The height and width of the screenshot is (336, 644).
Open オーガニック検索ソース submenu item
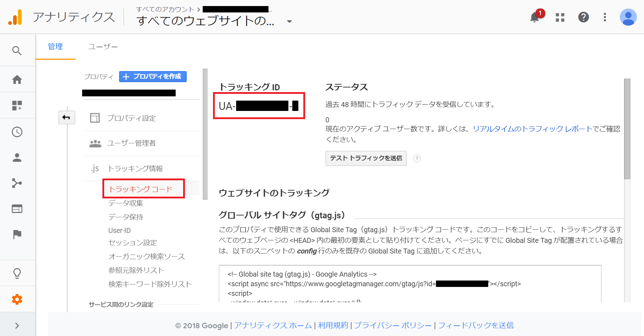(147, 257)
